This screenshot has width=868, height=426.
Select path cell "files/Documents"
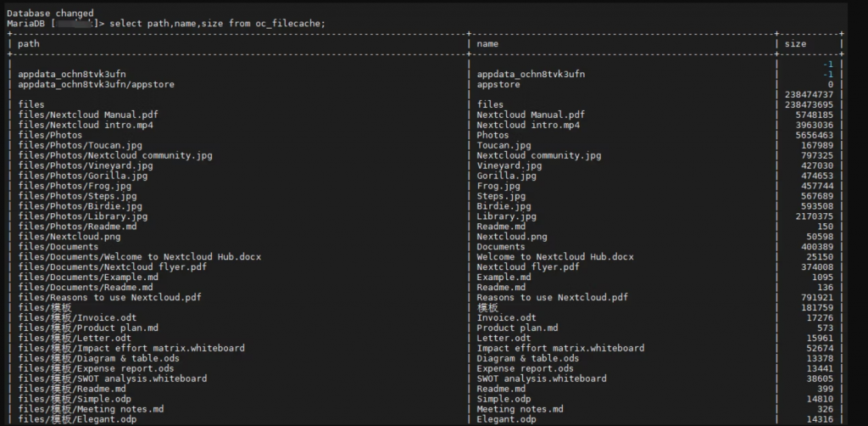58,247
